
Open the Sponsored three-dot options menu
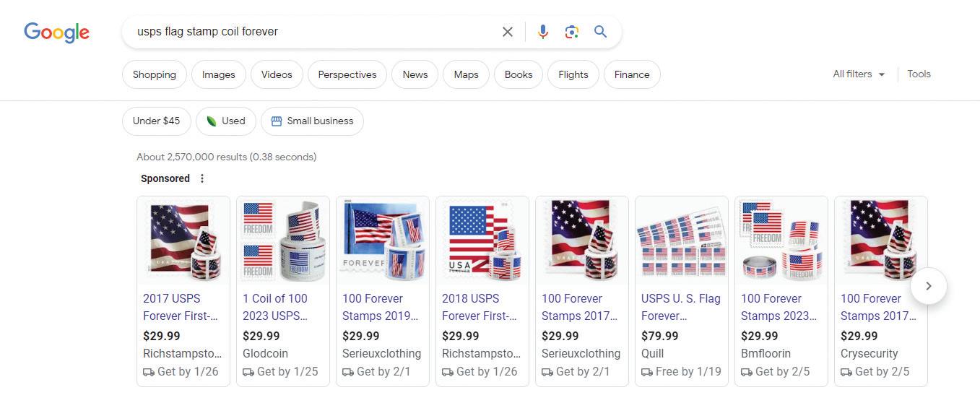click(202, 178)
